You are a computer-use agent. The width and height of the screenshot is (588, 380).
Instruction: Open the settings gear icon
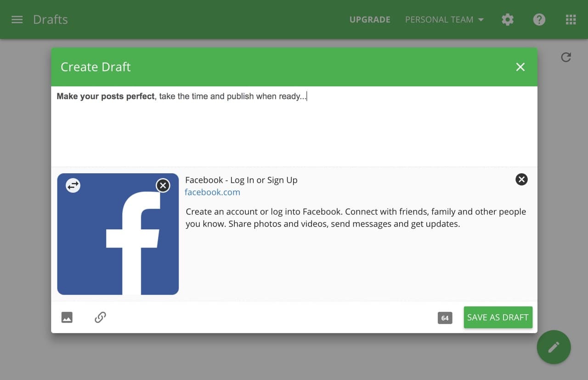[508, 20]
